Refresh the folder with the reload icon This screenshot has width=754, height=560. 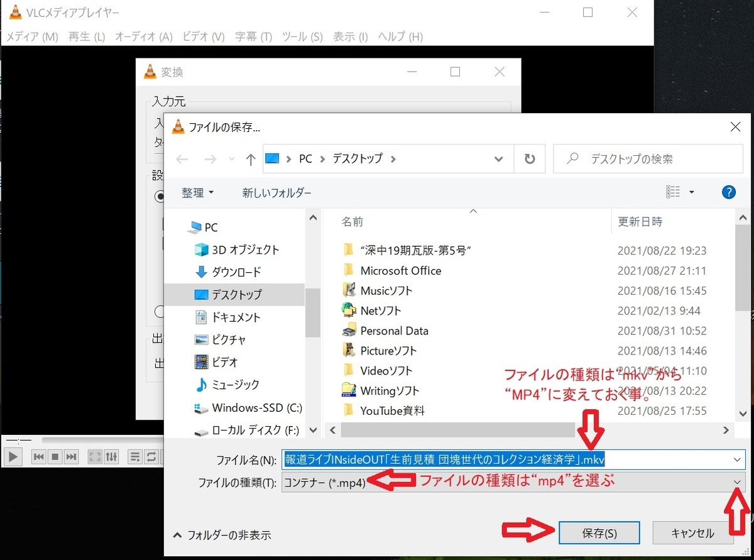pyautogui.click(x=530, y=158)
